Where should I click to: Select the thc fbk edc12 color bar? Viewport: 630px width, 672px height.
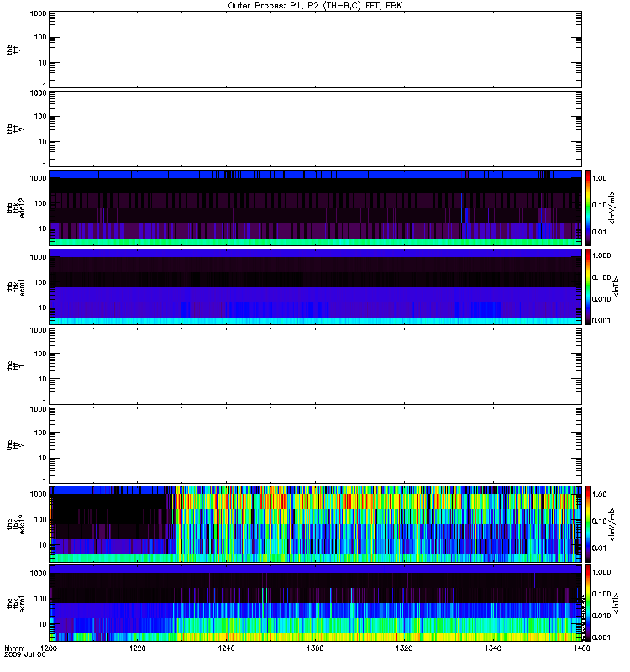(588, 523)
